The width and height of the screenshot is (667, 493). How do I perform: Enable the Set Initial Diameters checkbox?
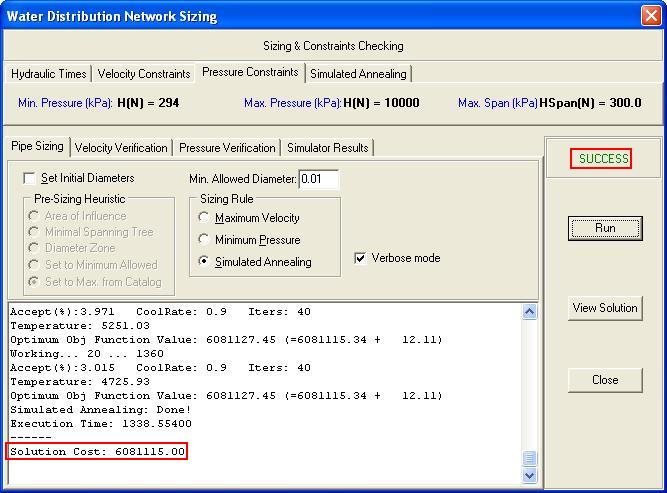pos(29,178)
